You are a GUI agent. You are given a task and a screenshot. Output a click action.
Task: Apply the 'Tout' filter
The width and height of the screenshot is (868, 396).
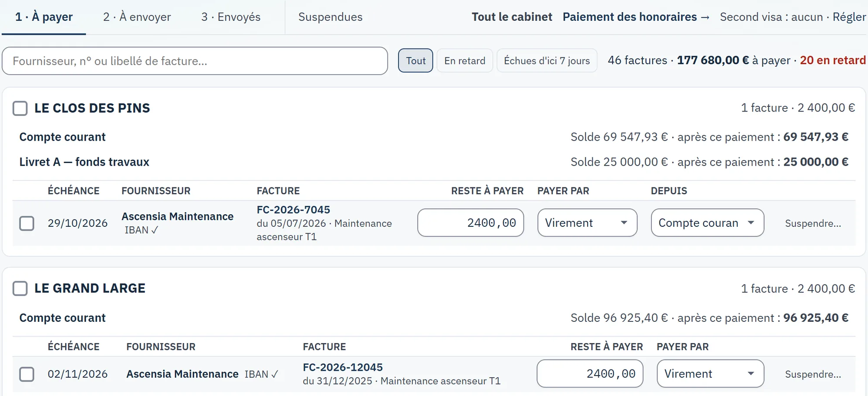(415, 61)
